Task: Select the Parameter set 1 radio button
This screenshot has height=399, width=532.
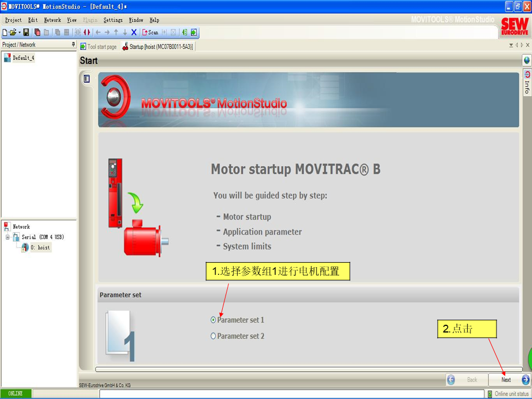Action: [x=213, y=320]
